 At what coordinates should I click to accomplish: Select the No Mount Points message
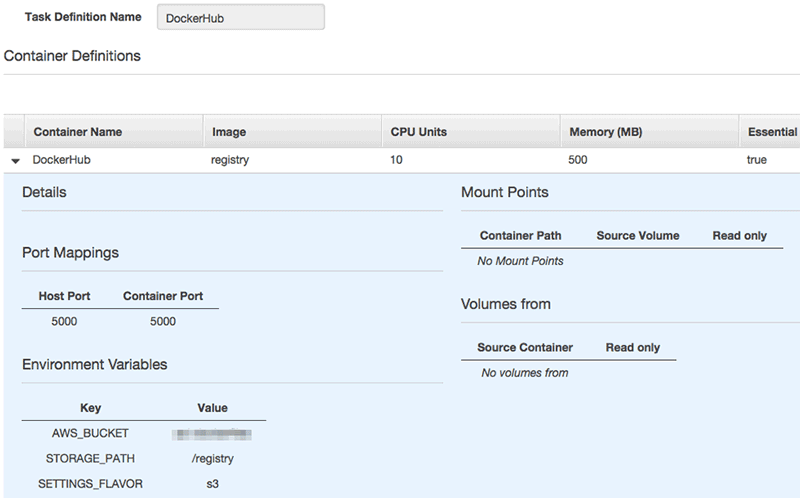click(520, 261)
